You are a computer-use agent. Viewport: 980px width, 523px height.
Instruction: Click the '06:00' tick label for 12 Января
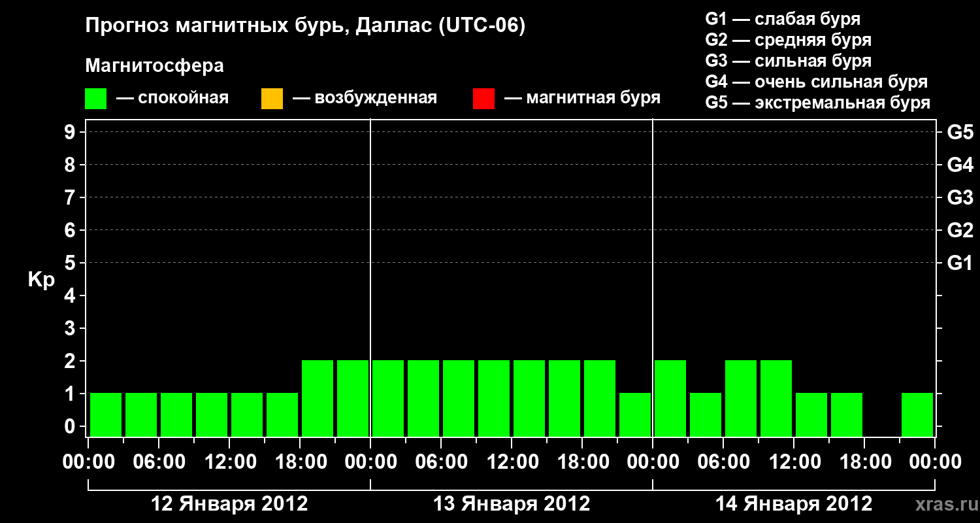pos(159,462)
